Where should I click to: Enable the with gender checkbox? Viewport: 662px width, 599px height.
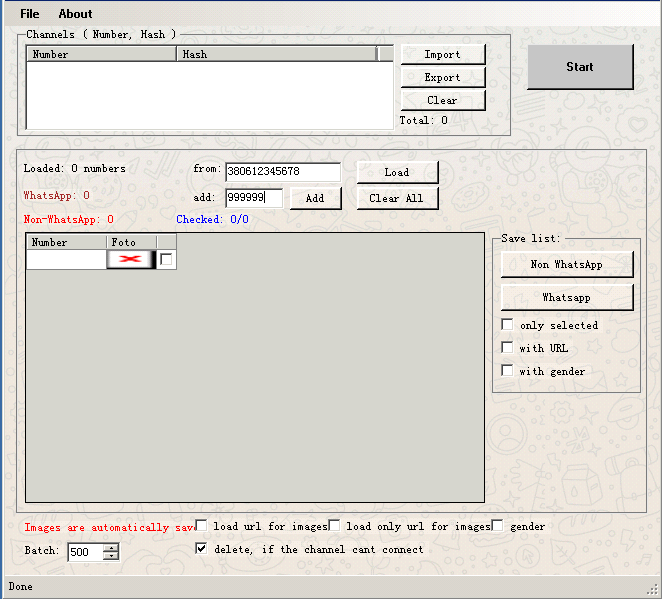507,371
